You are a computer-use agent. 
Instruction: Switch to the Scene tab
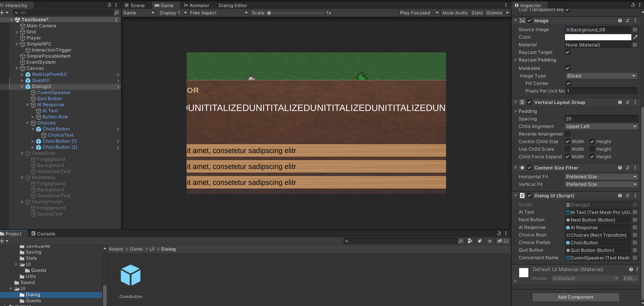click(x=134, y=5)
